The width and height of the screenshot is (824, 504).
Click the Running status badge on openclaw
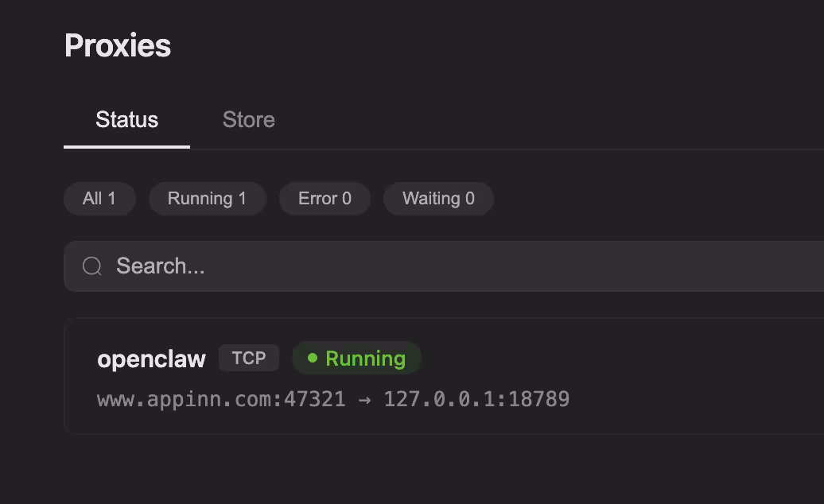click(x=356, y=358)
